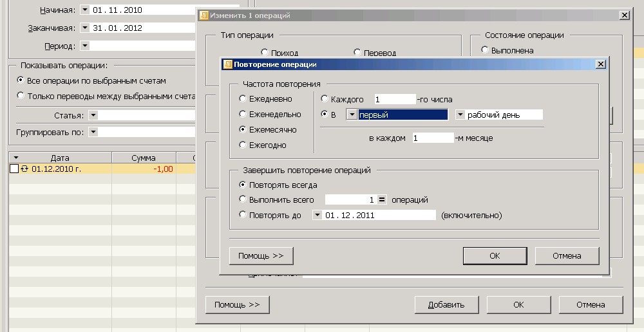Enable the Выполнить всего operations option
This screenshot has width=644, height=332.
(x=243, y=200)
